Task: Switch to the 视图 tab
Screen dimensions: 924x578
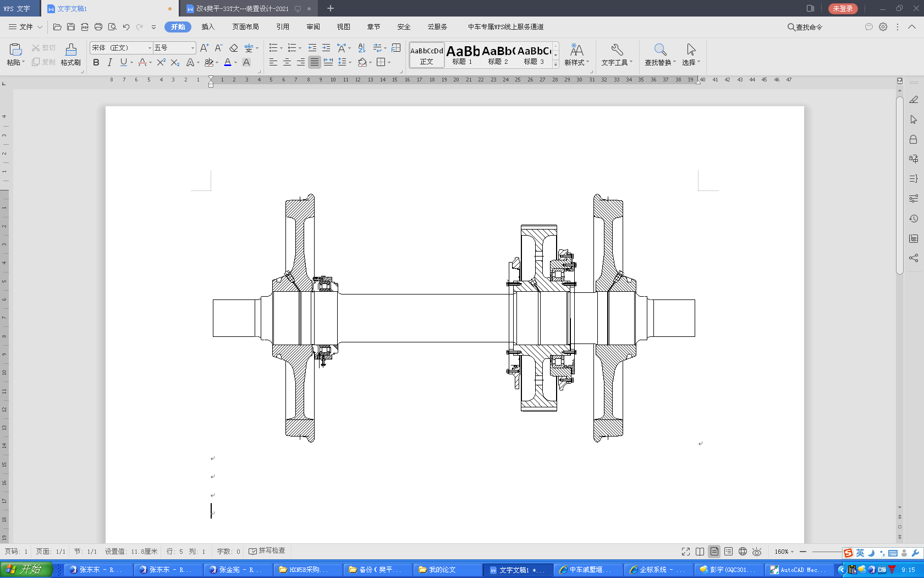Action: [344, 26]
